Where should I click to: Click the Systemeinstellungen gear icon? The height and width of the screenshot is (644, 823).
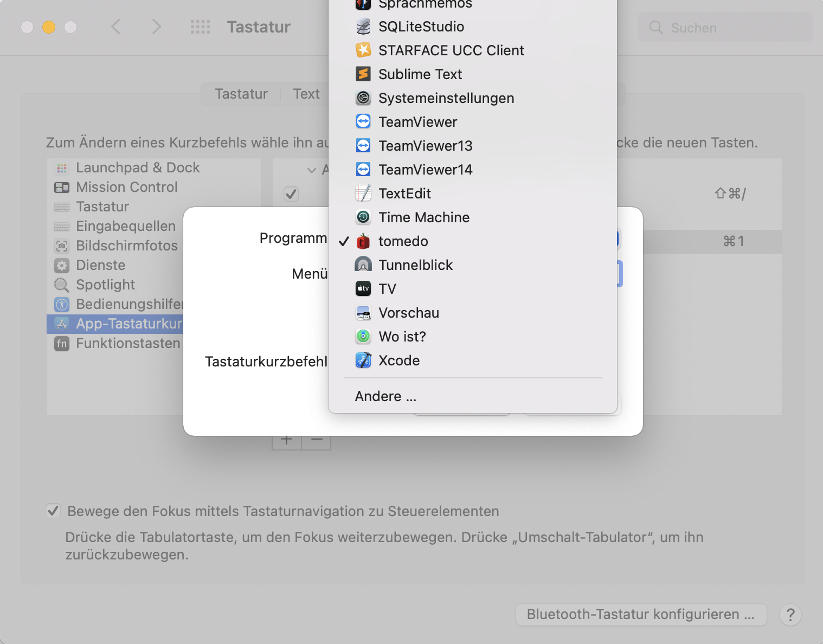pyautogui.click(x=363, y=98)
